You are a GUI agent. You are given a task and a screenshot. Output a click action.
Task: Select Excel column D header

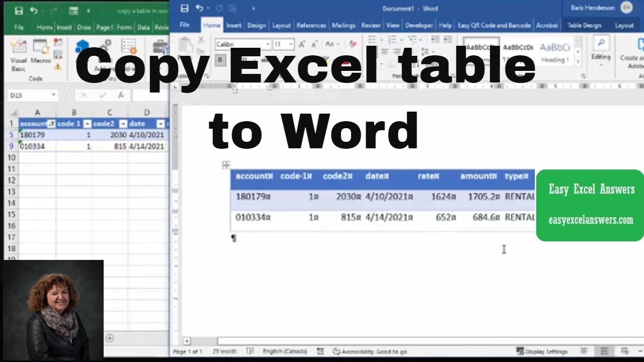click(x=147, y=113)
